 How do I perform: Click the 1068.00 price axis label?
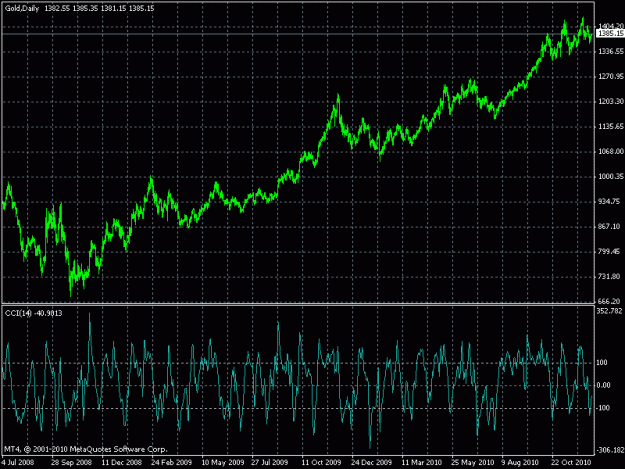tap(611, 151)
